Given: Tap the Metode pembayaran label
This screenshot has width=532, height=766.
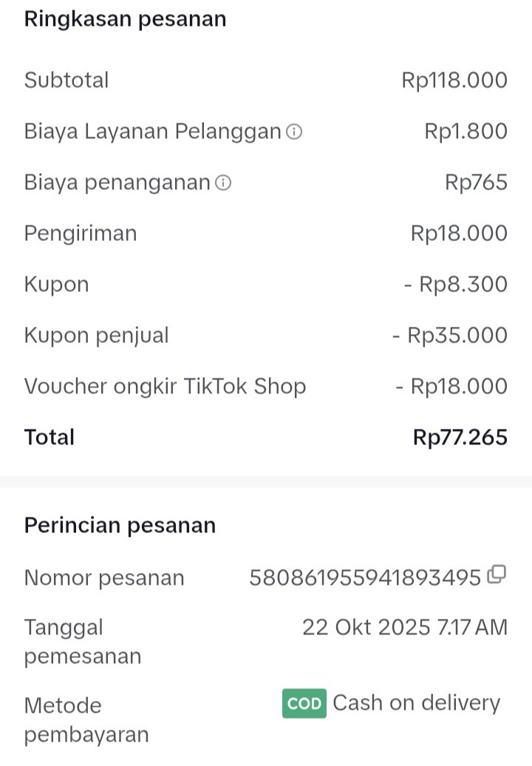Looking at the screenshot, I should tap(86, 719).
